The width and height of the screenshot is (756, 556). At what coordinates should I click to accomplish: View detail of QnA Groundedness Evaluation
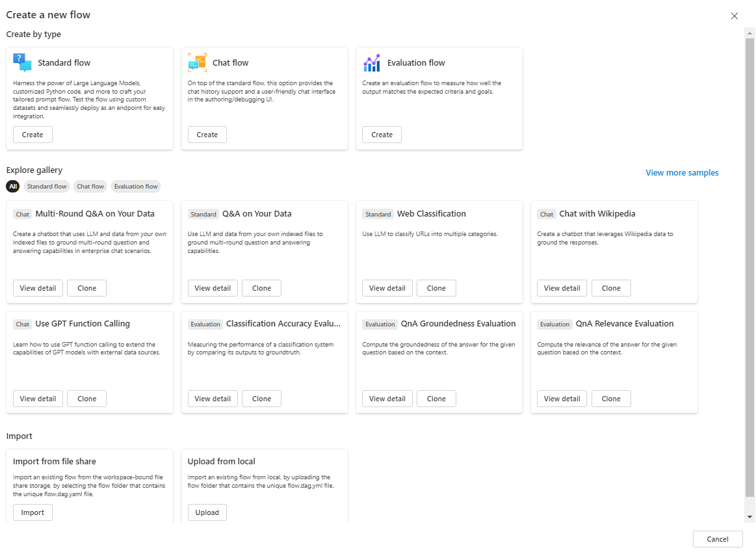(387, 399)
